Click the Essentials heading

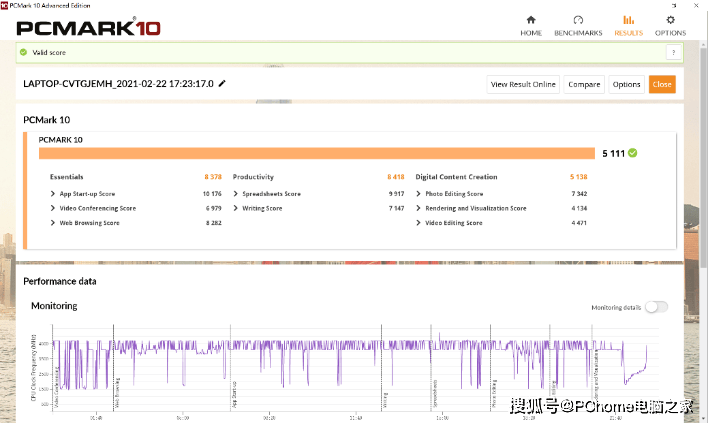coord(66,177)
